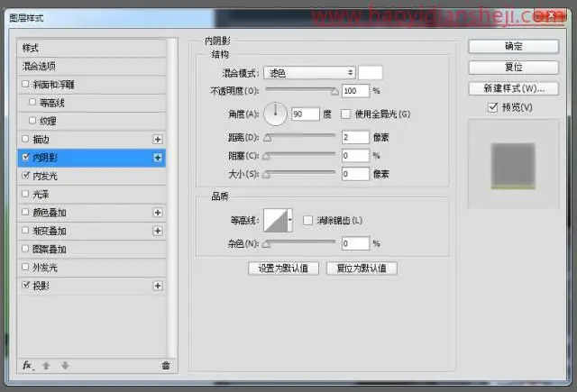Viewport: 577px width, 392px height.
Task: Click the plus icon beside 投影
Action: [158, 286]
